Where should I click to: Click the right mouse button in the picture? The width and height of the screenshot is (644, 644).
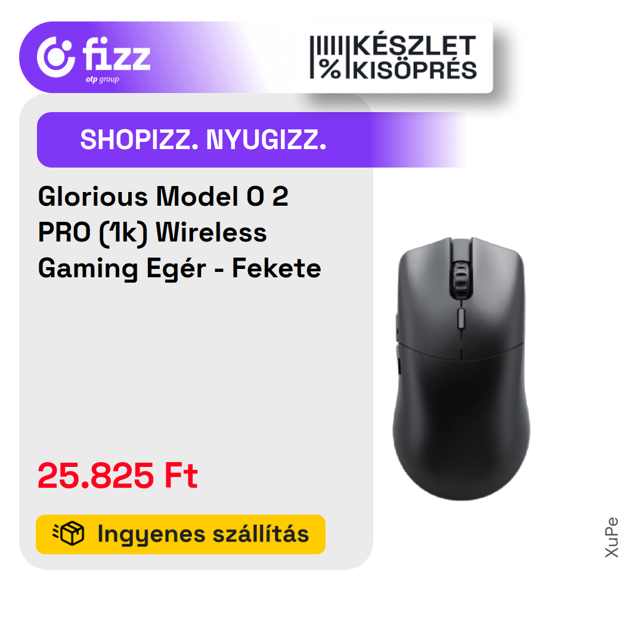pyautogui.click(x=496, y=296)
